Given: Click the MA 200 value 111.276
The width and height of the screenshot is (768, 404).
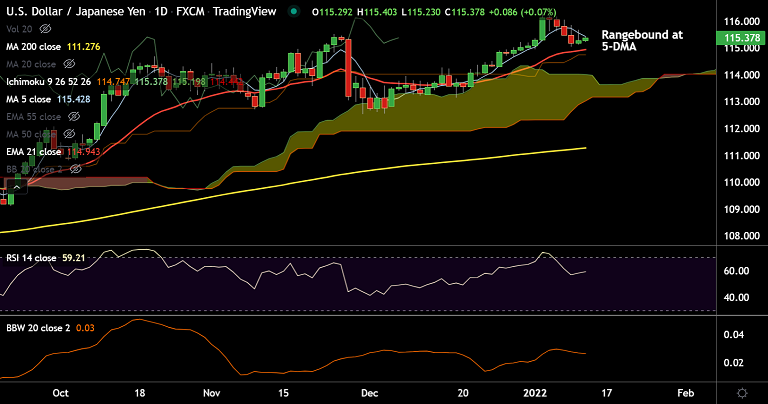Looking at the screenshot, I should point(83,47).
